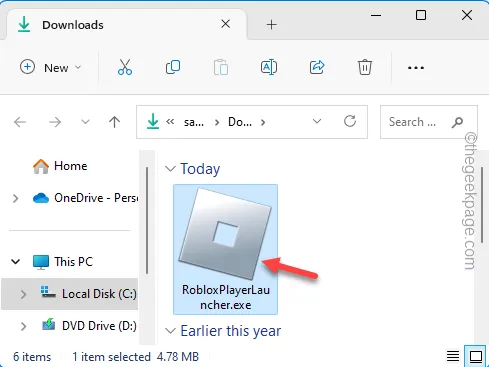Open the See more three-dots menu
489x367 pixels.
pos(416,68)
